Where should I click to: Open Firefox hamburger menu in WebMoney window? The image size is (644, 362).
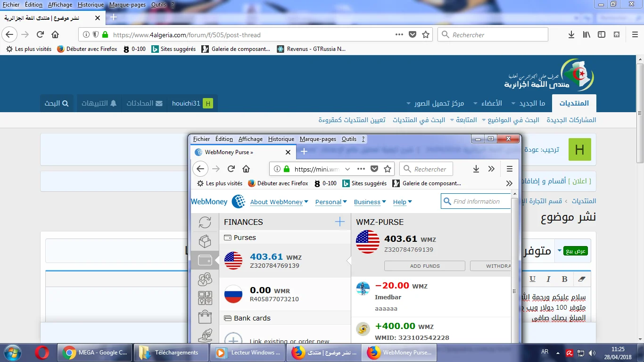pos(509,169)
